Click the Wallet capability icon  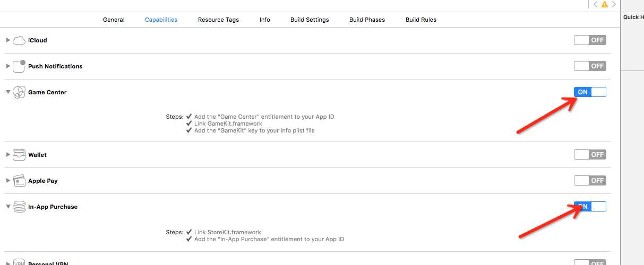tap(19, 155)
